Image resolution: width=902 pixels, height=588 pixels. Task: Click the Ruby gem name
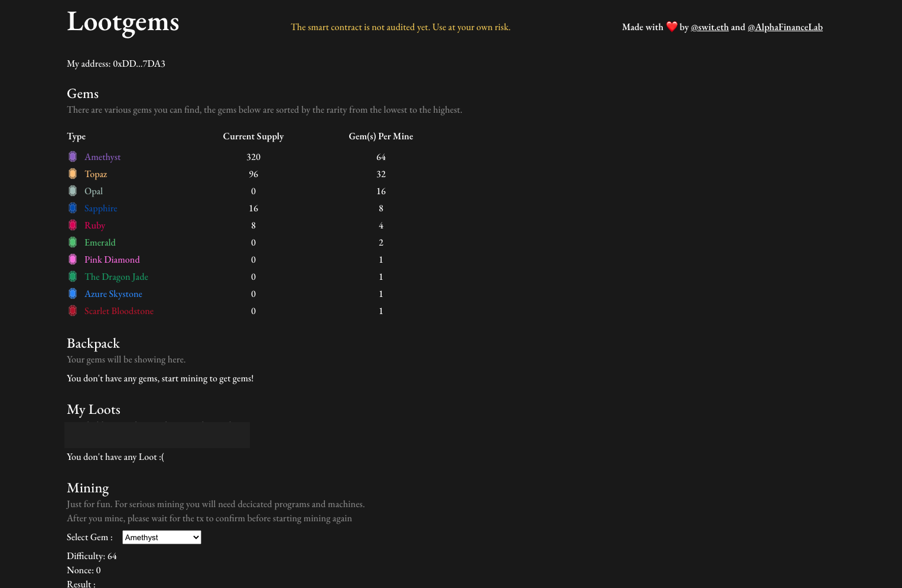(x=95, y=226)
